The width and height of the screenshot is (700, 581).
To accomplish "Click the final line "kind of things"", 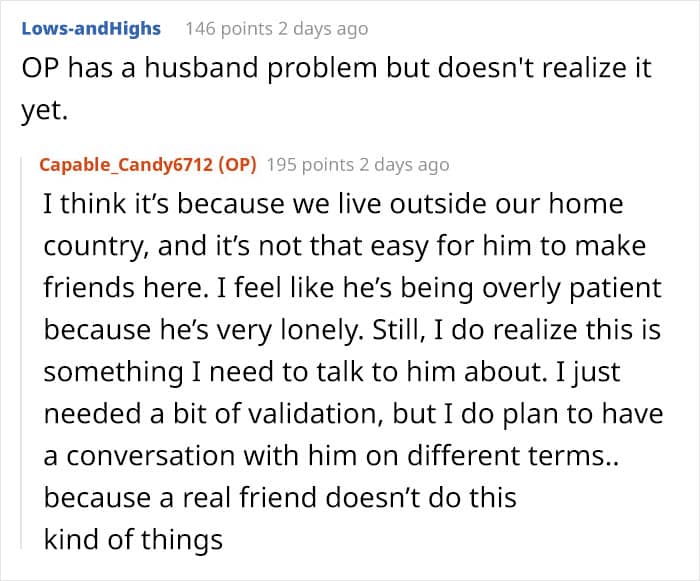I will tap(132, 540).
